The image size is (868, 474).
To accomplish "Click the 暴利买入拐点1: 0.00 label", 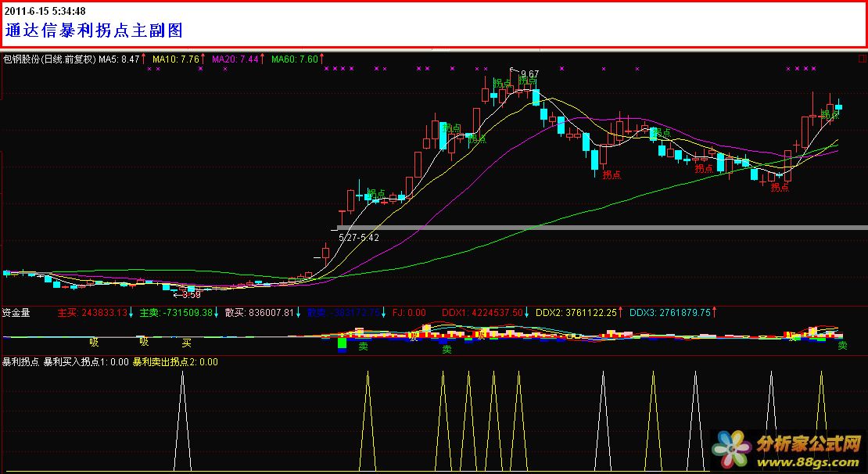I will click(x=86, y=362).
